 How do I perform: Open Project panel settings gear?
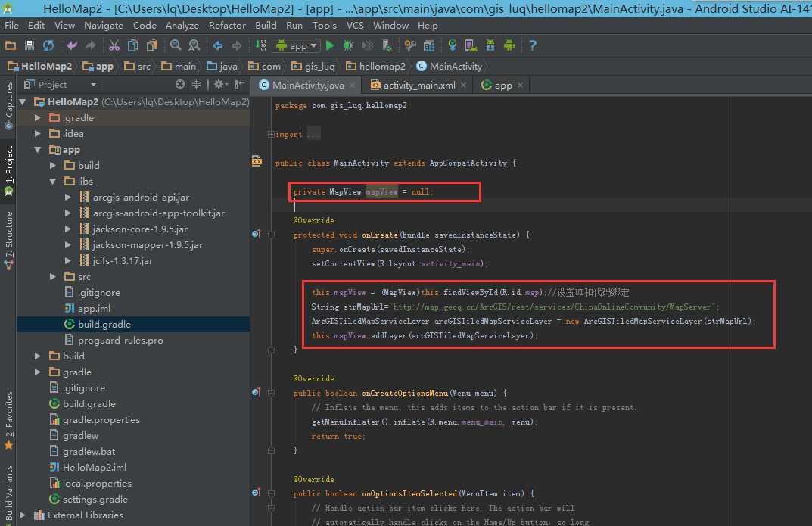click(x=219, y=85)
